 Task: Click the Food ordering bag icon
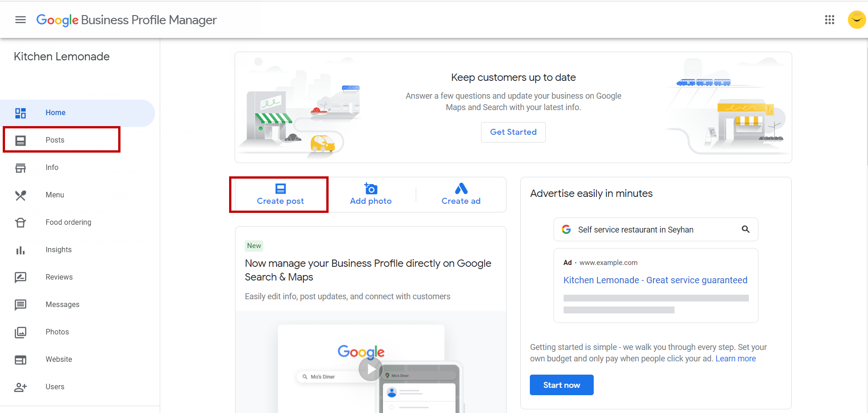pos(21,222)
